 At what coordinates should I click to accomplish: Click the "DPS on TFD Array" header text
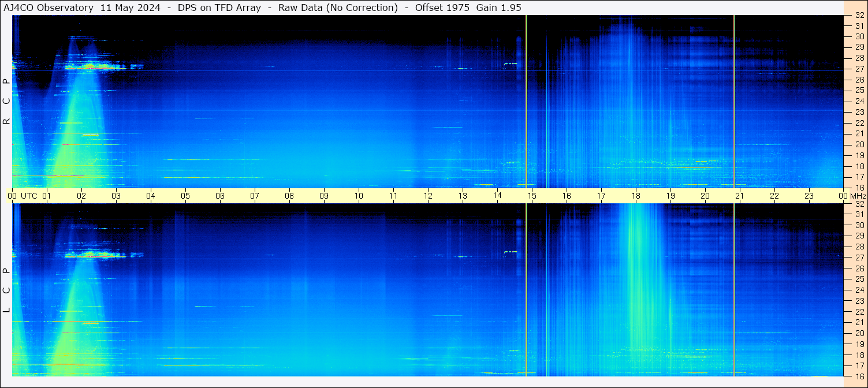219,8
